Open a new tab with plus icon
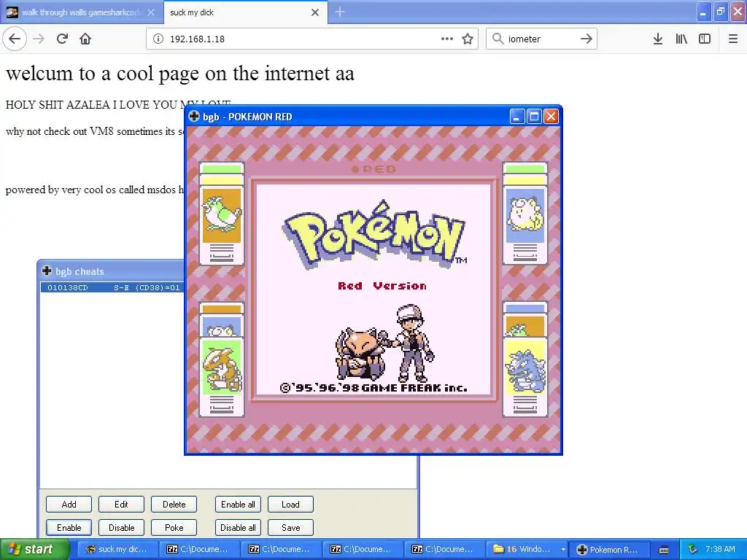This screenshot has width=747, height=560. point(340,12)
